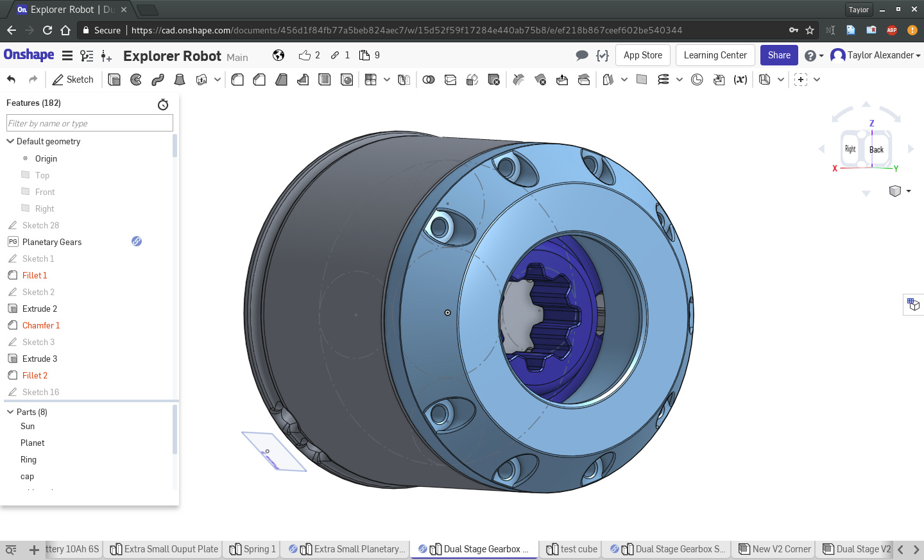Collapse the Parts (8) list
The height and width of the screenshot is (560, 924).
coord(10,412)
